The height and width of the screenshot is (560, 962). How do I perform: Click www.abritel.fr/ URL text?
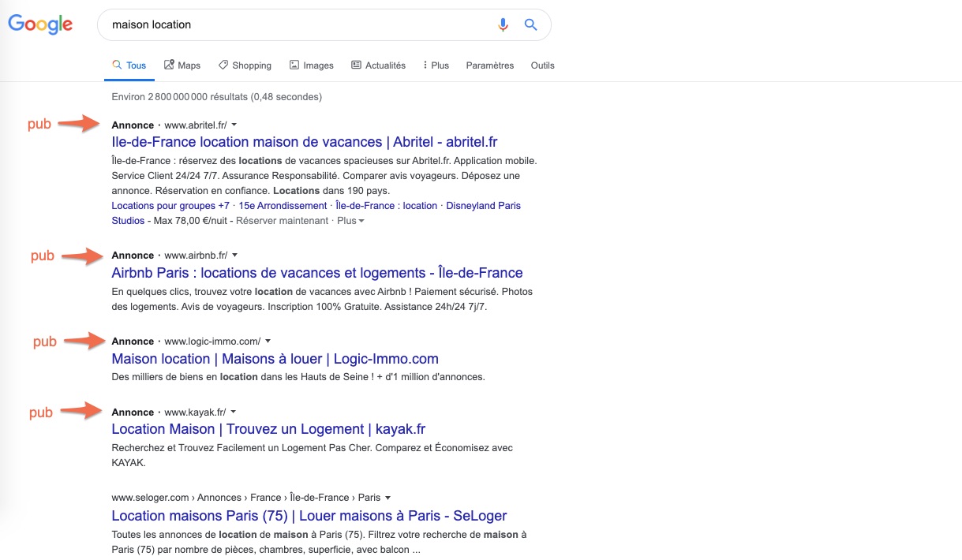196,125
